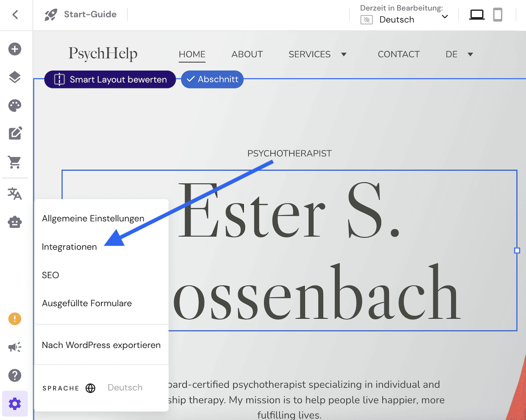Expand the Deutsch editing language dropdown

(x=445, y=17)
